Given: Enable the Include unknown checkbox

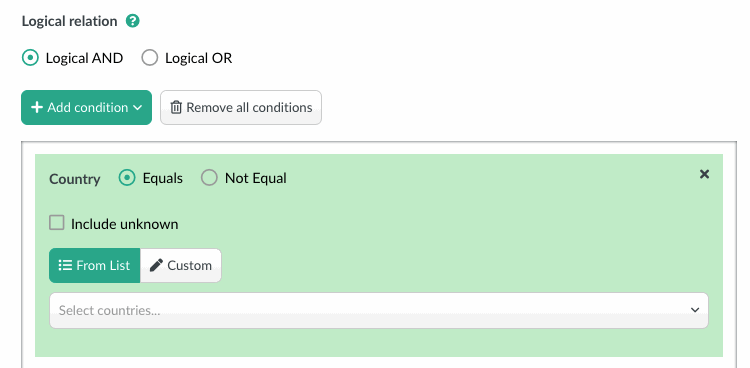Looking at the screenshot, I should pyautogui.click(x=56, y=223).
